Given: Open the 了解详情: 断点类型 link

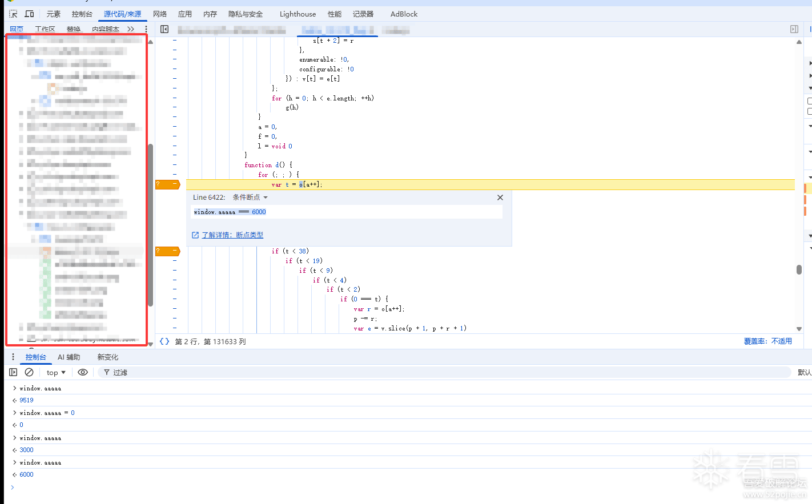Looking at the screenshot, I should click(x=232, y=235).
